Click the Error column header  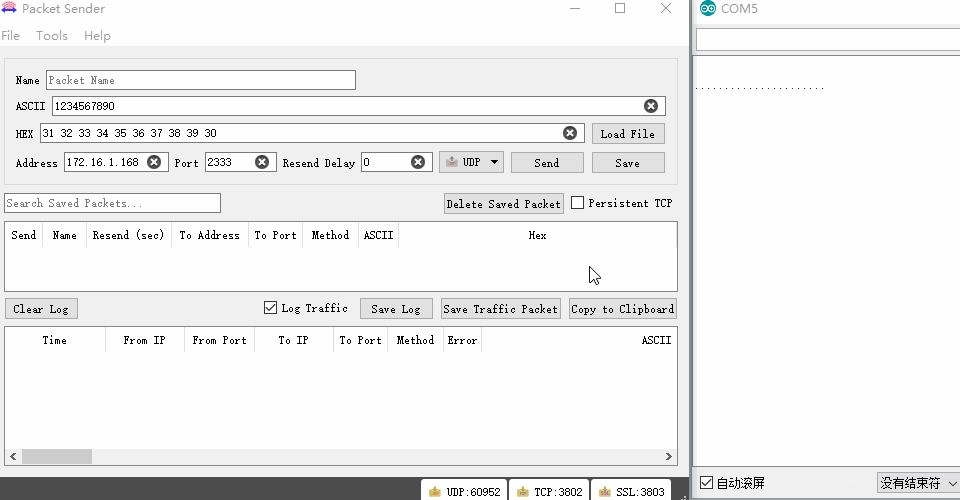coord(462,340)
